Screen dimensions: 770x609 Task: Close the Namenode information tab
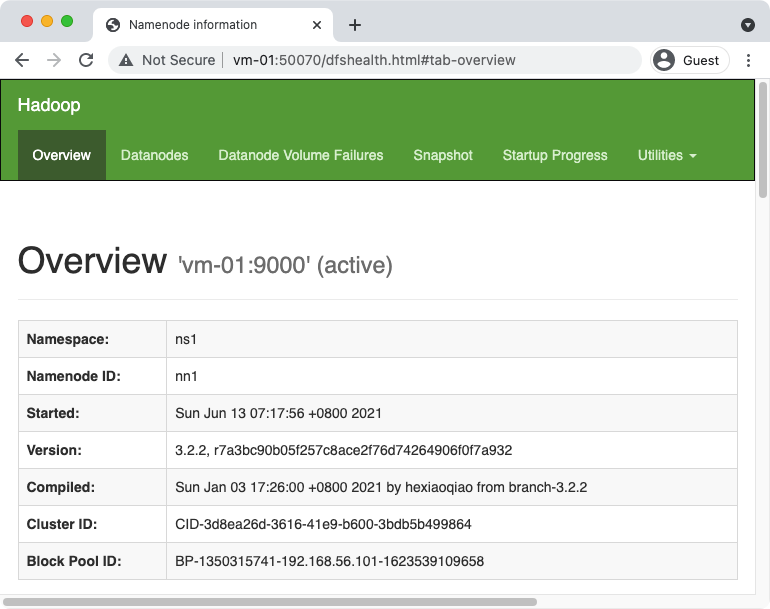[319, 25]
